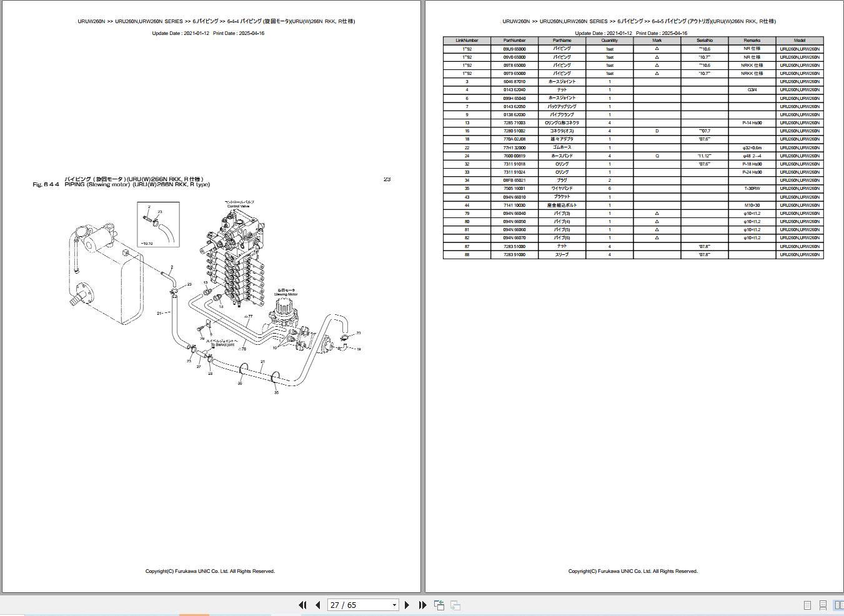This screenshot has width=844, height=616.
Task: Select part number 094N 66070
Action: 514,238
